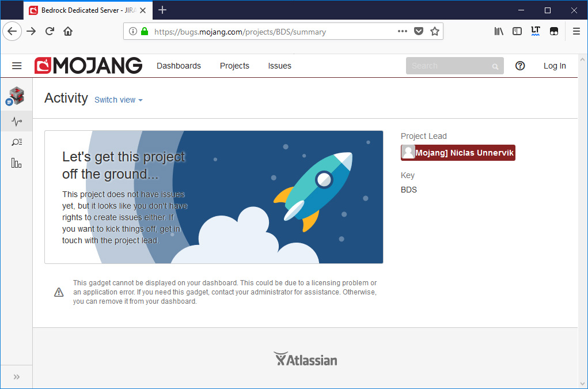Open the Reports bar chart icon in sidebar

pyautogui.click(x=16, y=164)
